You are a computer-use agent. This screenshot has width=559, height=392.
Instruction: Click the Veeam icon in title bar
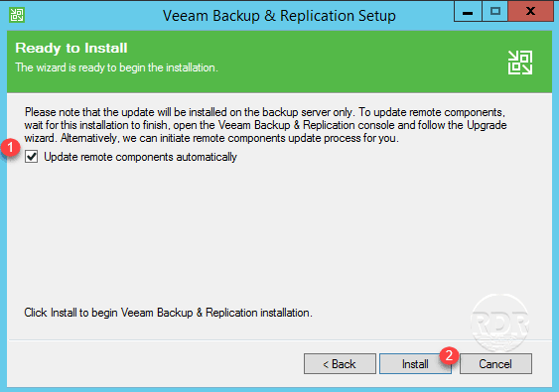tap(17, 15)
